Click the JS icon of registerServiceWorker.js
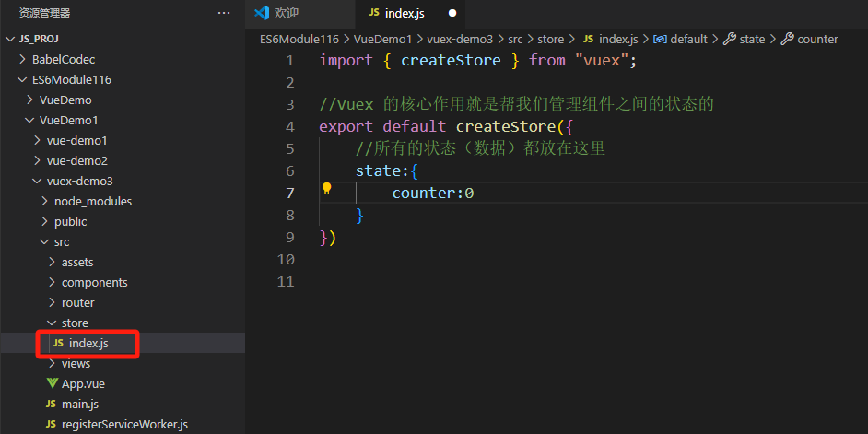This screenshot has height=434, width=868. click(x=51, y=424)
